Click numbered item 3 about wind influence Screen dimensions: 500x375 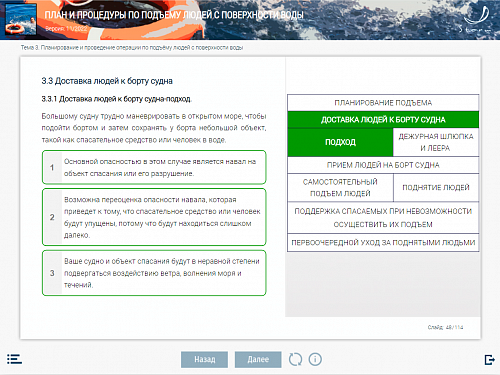pos(154,273)
